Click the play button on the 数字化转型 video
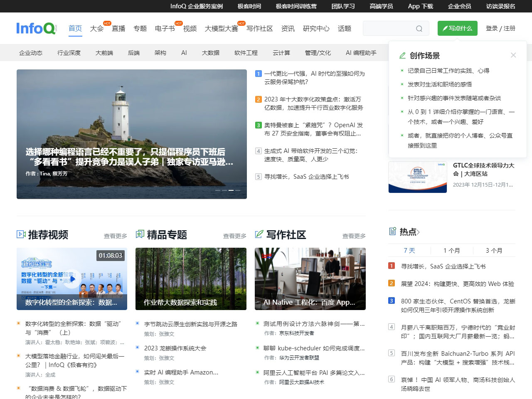This screenshot has width=532, height=399. pyautogui.click(x=72, y=279)
